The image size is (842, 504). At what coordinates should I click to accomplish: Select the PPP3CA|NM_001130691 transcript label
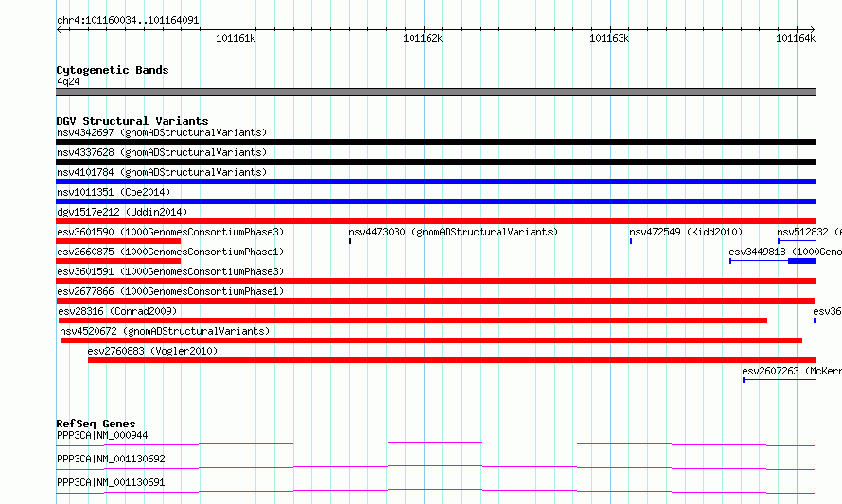pos(111,482)
